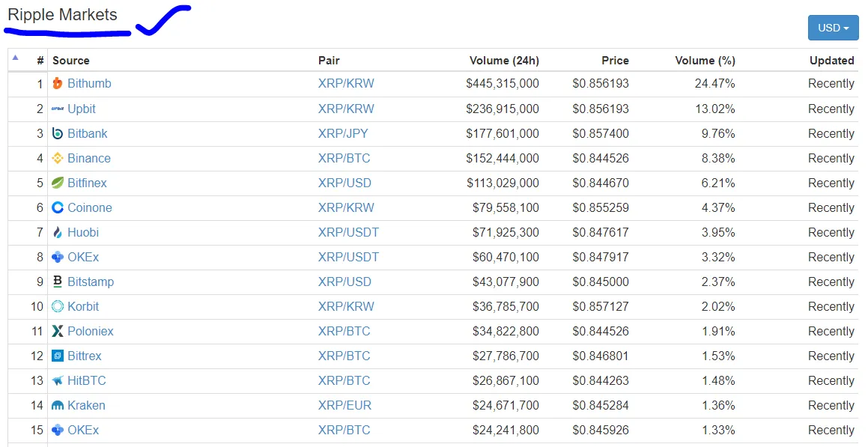The width and height of the screenshot is (868, 447).
Task: Click the Coinone exchange logo icon
Action: [58, 207]
